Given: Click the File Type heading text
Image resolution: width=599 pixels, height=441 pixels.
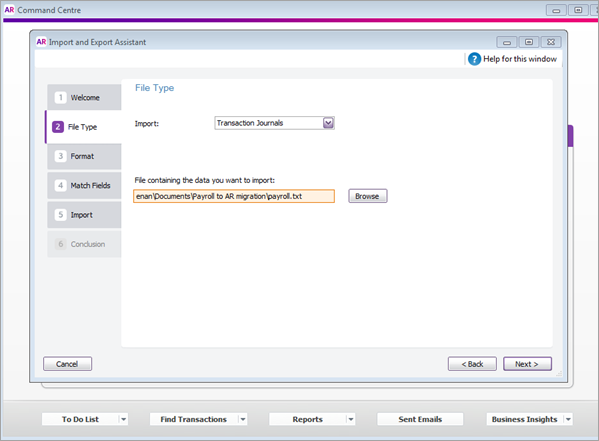Looking at the screenshot, I should (x=154, y=88).
